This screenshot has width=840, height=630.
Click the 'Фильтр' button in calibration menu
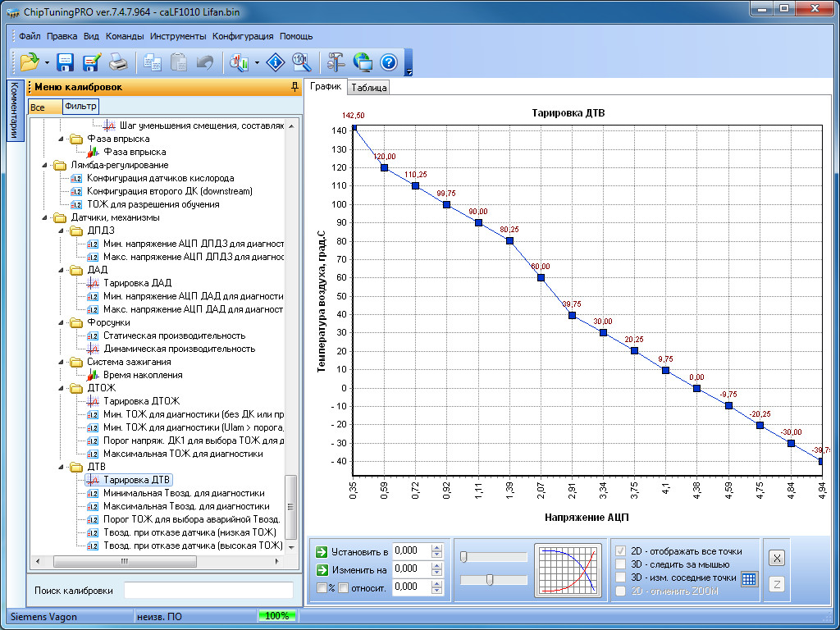[80, 107]
